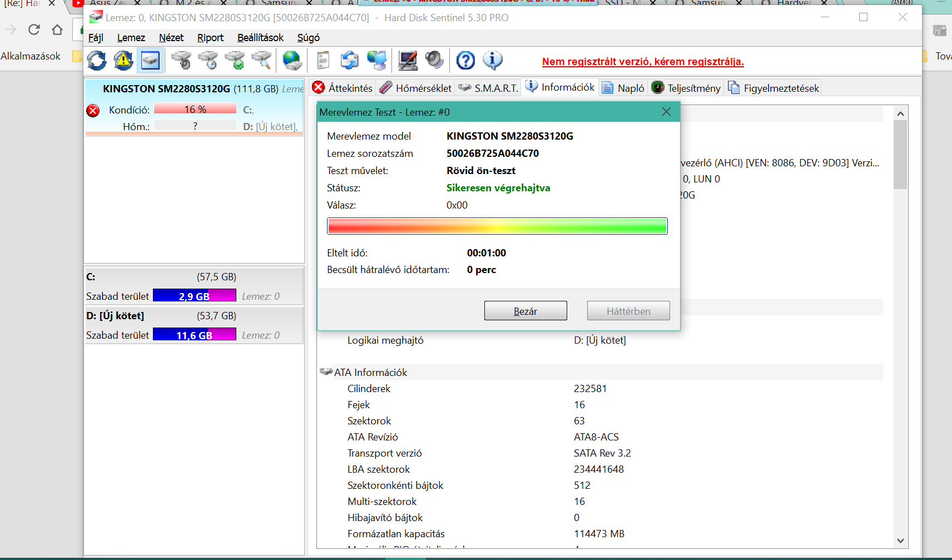Click the 16 % condition bar
Screen dimensions: 952x560
point(195,109)
